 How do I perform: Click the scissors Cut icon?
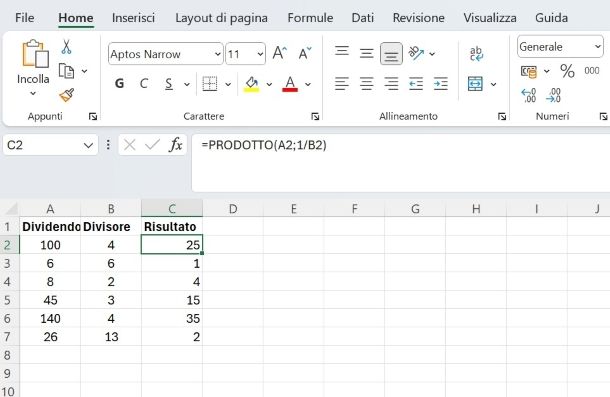[66, 47]
